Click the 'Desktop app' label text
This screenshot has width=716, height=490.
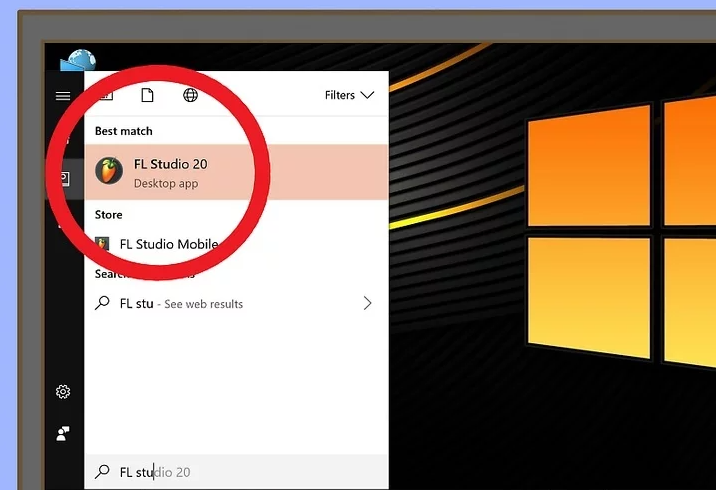[x=166, y=184]
